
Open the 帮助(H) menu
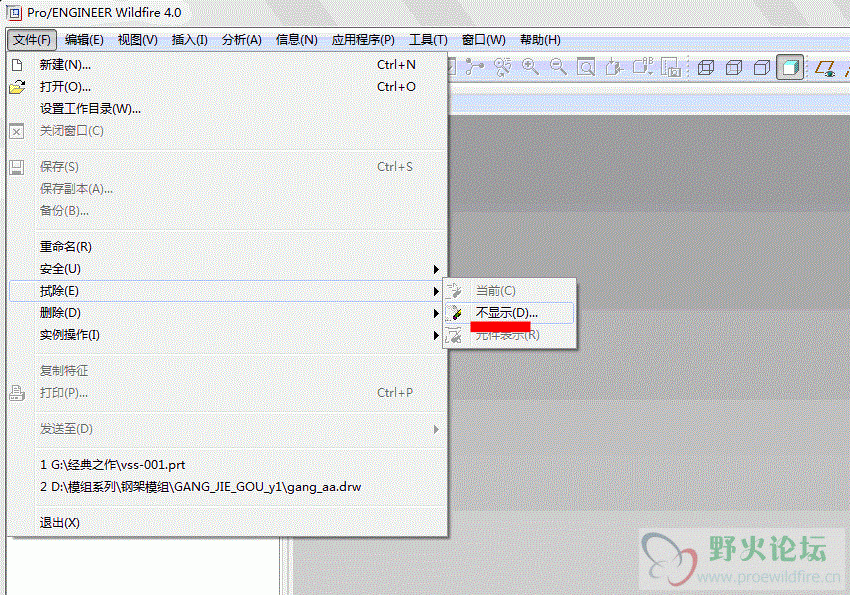coord(540,40)
